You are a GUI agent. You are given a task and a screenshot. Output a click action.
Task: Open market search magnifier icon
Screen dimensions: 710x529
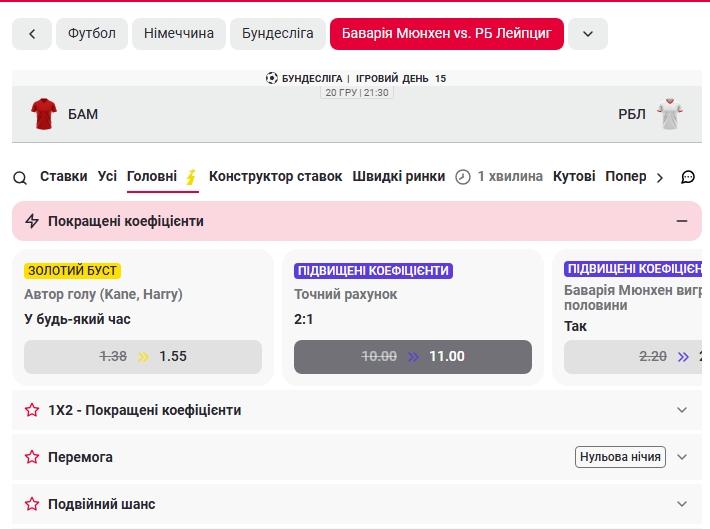pos(20,178)
